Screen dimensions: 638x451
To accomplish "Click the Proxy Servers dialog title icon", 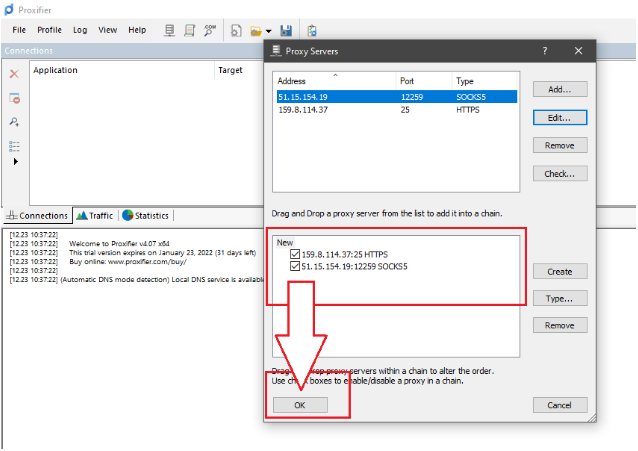I will tap(276, 51).
